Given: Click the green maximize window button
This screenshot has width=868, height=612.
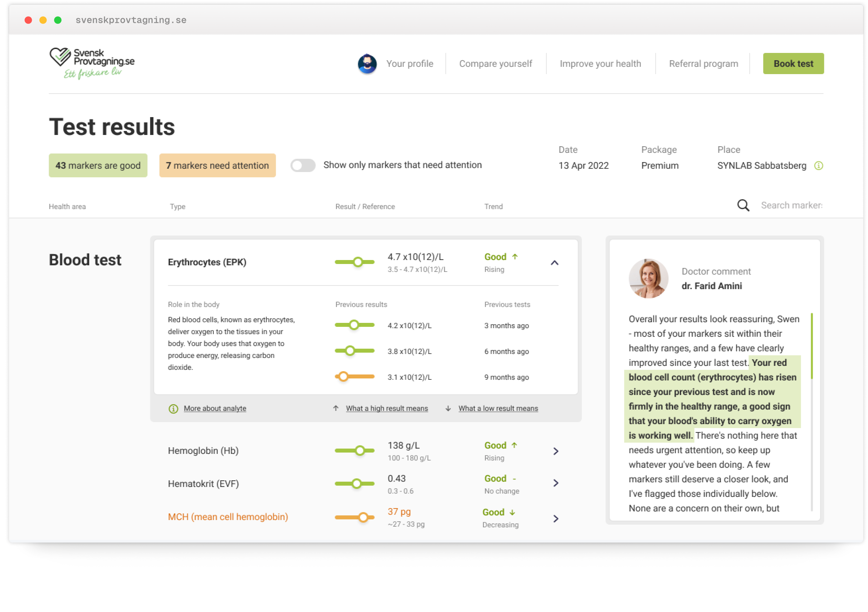Looking at the screenshot, I should [x=58, y=20].
